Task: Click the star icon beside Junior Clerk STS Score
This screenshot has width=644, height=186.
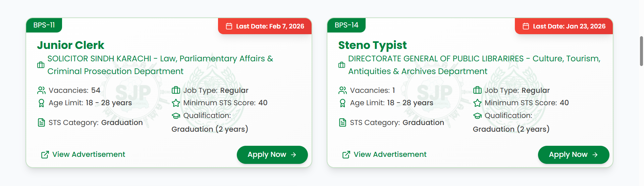Action: [176, 103]
